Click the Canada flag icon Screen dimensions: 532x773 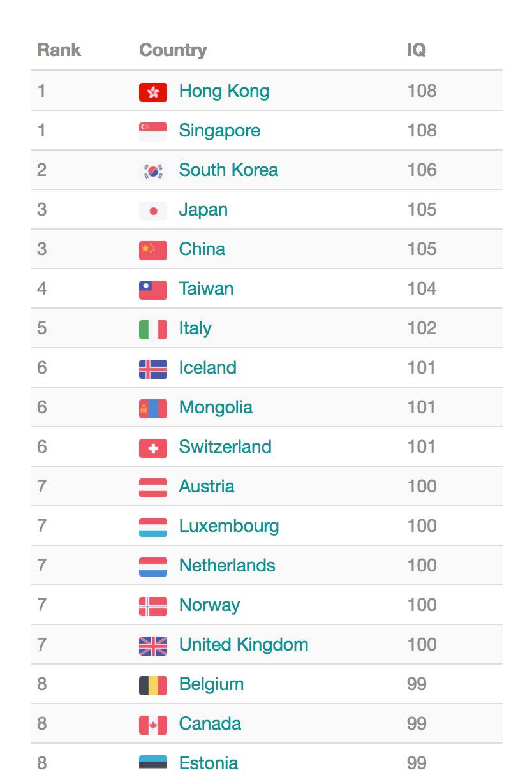153,725
